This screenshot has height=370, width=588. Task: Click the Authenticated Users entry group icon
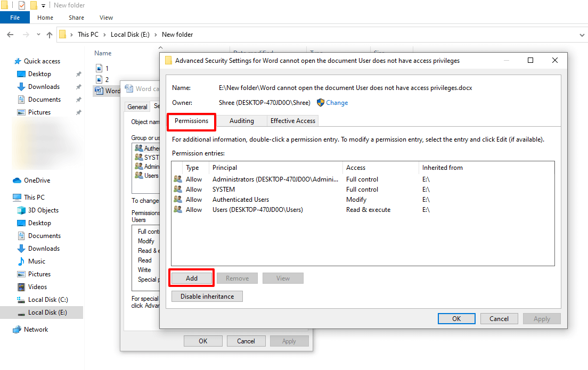[x=178, y=200]
